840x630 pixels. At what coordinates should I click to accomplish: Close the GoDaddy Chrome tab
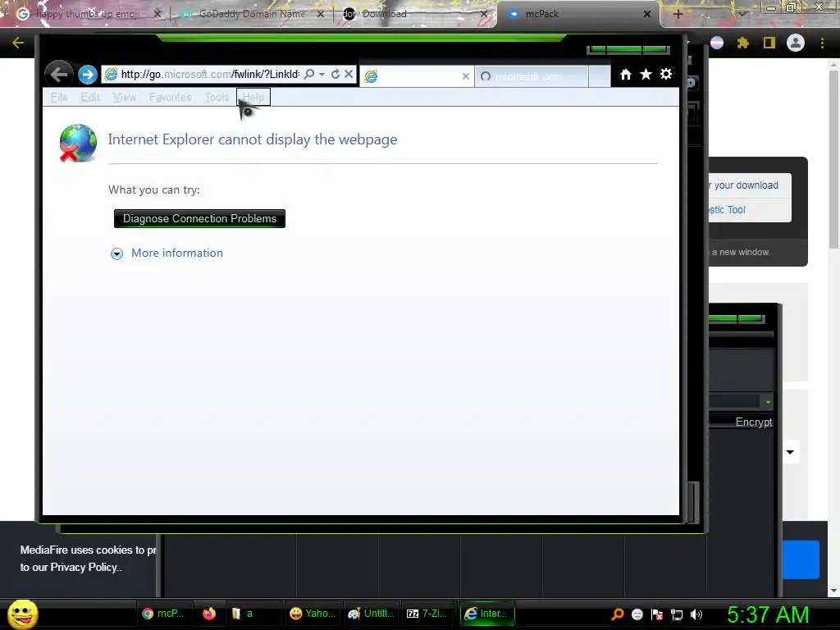321,14
